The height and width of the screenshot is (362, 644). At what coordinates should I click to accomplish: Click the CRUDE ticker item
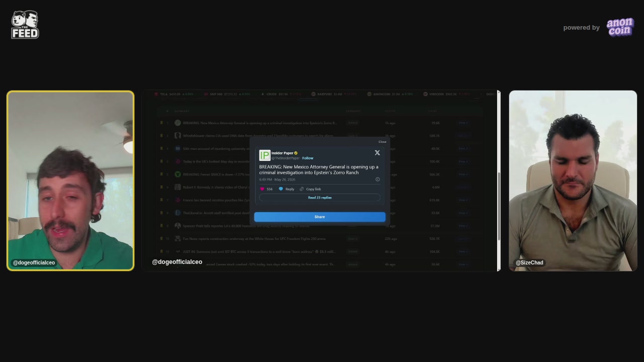click(x=281, y=94)
